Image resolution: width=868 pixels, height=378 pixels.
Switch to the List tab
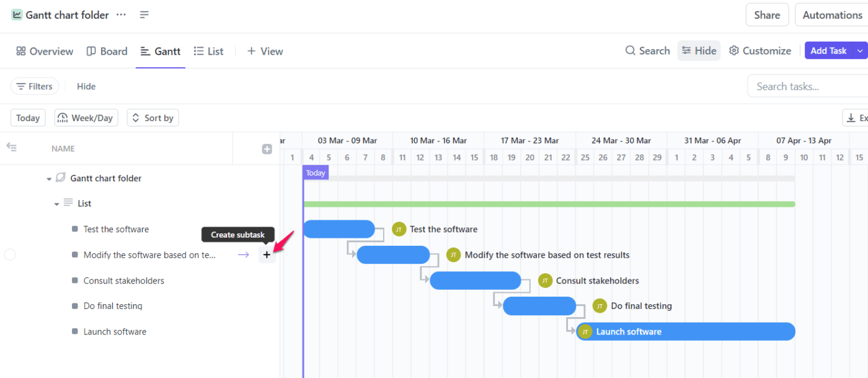208,51
